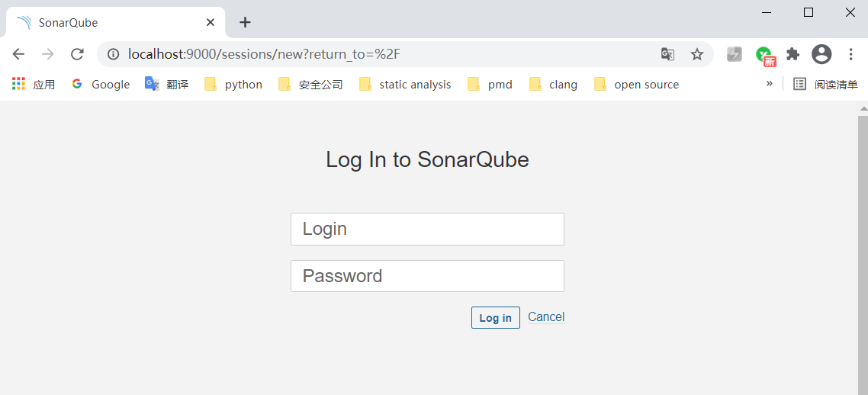Close the SonarQube tab

pyautogui.click(x=211, y=23)
